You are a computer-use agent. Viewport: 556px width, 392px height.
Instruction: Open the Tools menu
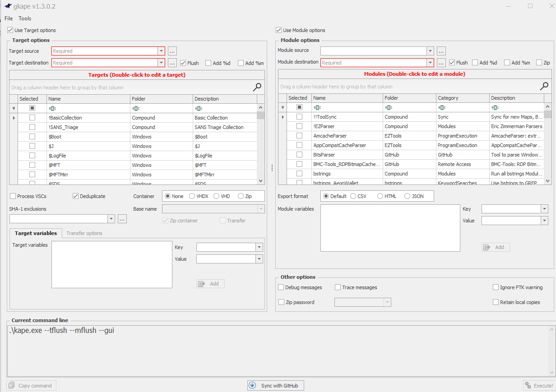pos(25,18)
